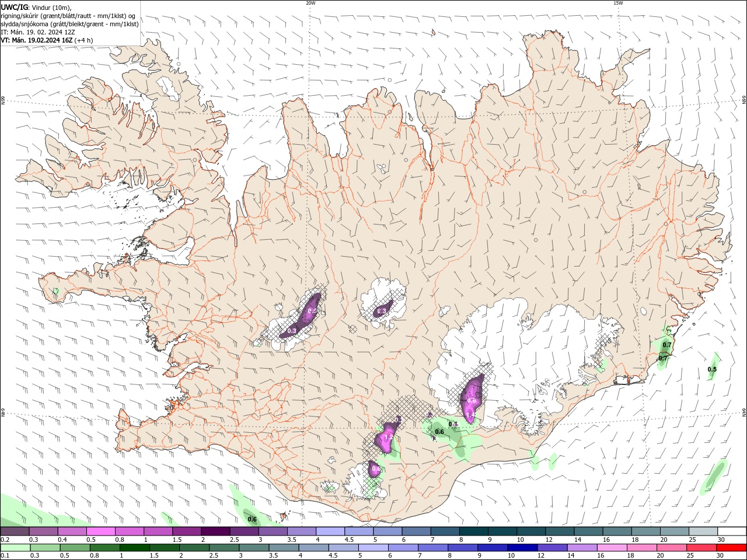Click the 'slydda/snjókoma' legend description line
This screenshot has height=560, width=747.
pyautogui.click(x=69, y=24)
